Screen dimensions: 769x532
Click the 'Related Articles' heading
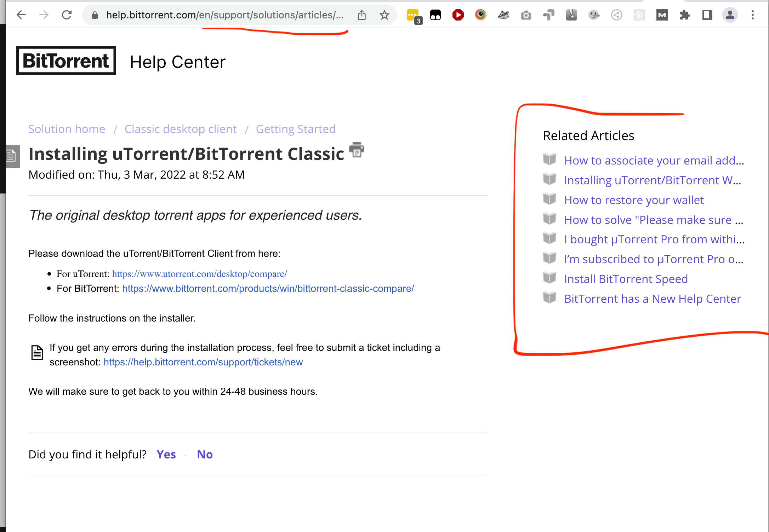tap(588, 136)
